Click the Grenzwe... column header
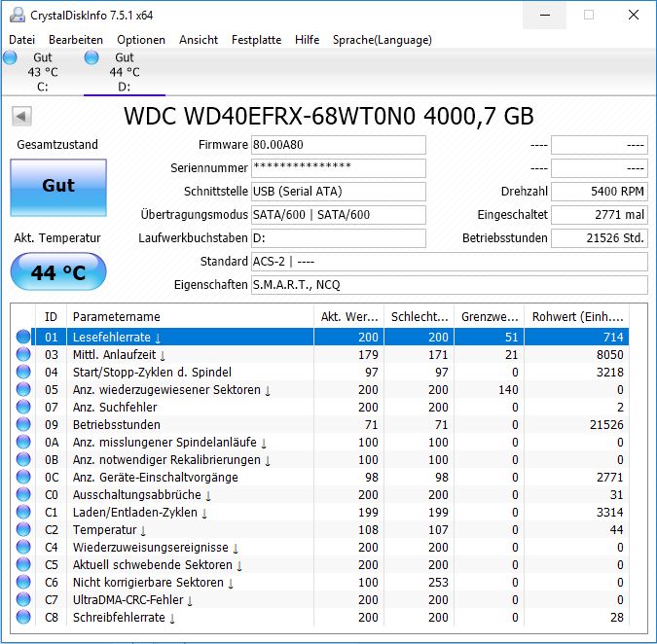The width and height of the screenshot is (657, 644). [489, 316]
